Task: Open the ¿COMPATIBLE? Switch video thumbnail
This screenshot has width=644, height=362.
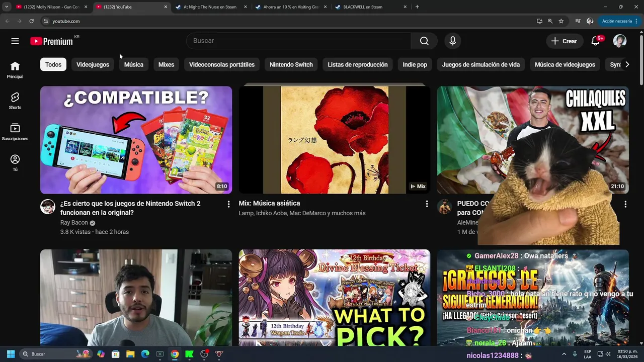Action: point(136,140)
